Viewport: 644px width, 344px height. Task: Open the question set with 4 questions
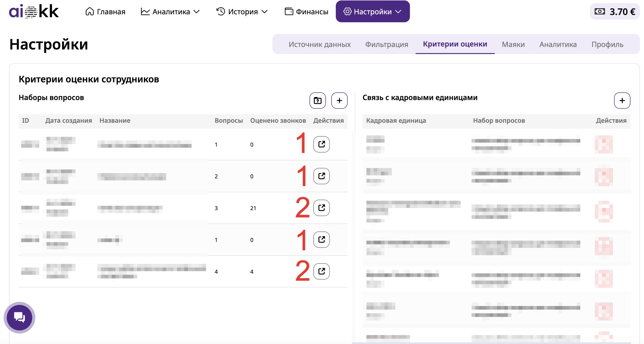(321, 271)
